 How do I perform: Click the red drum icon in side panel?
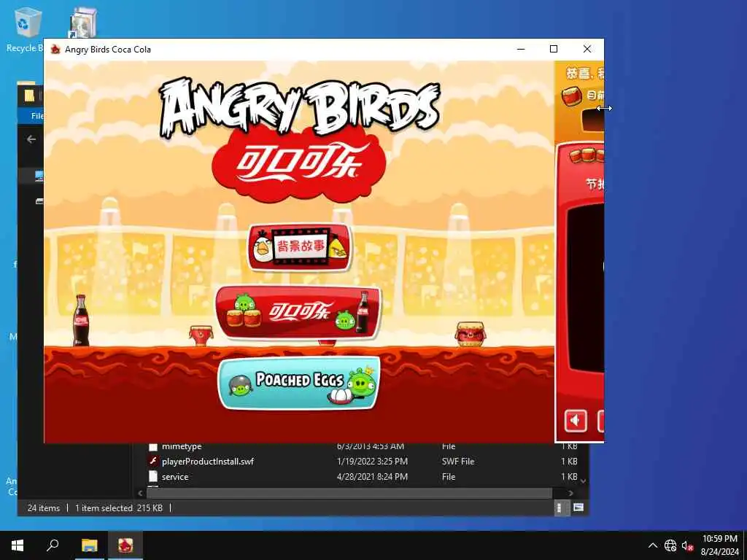(572, 96)
